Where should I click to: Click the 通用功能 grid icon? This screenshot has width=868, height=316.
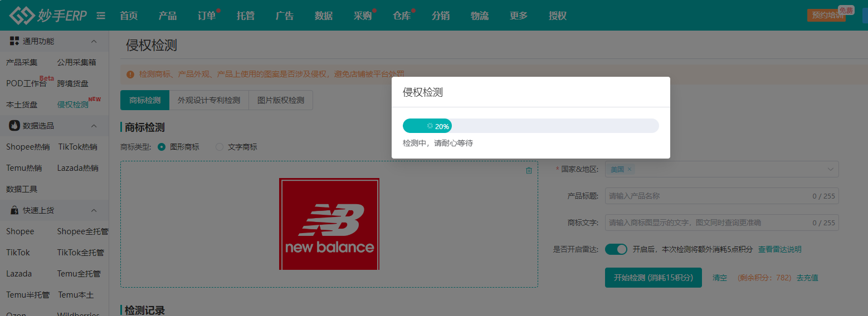(x=14, y=41)
